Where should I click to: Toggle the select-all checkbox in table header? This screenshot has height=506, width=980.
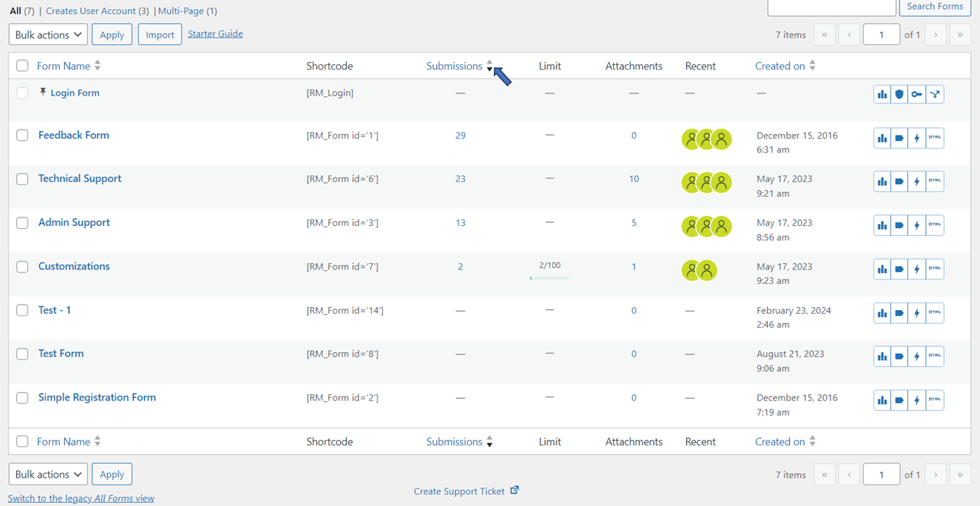point(22,66)
